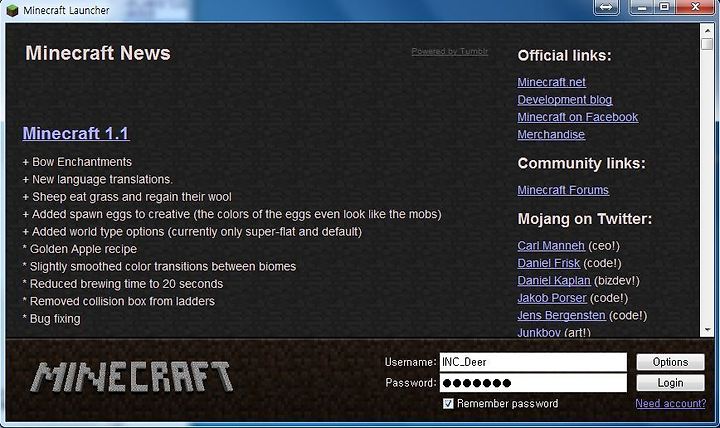720x428 pixels.
Task: Focus the Username input field
Action: [533, 362]
